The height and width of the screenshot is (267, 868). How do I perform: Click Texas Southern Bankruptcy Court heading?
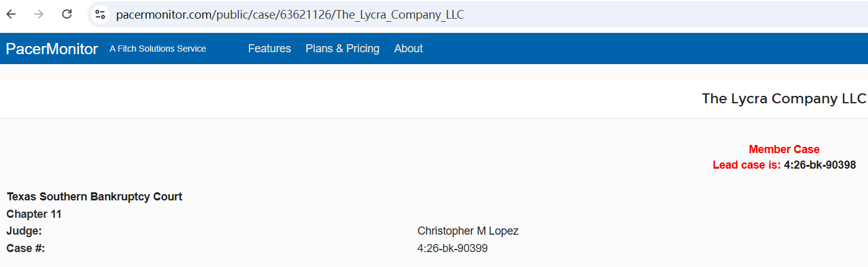tap(95, 197)
